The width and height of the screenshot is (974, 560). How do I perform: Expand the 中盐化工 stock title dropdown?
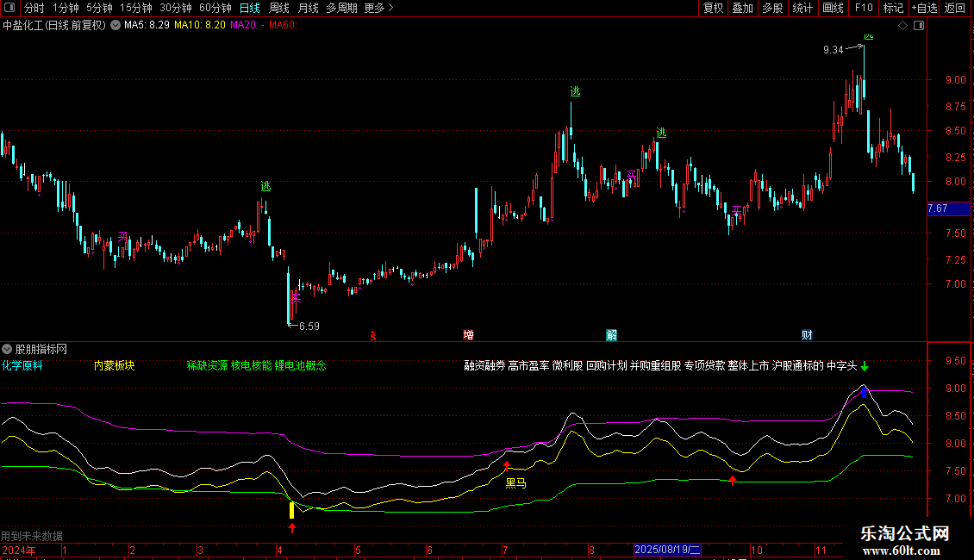(x=116, y=25)
